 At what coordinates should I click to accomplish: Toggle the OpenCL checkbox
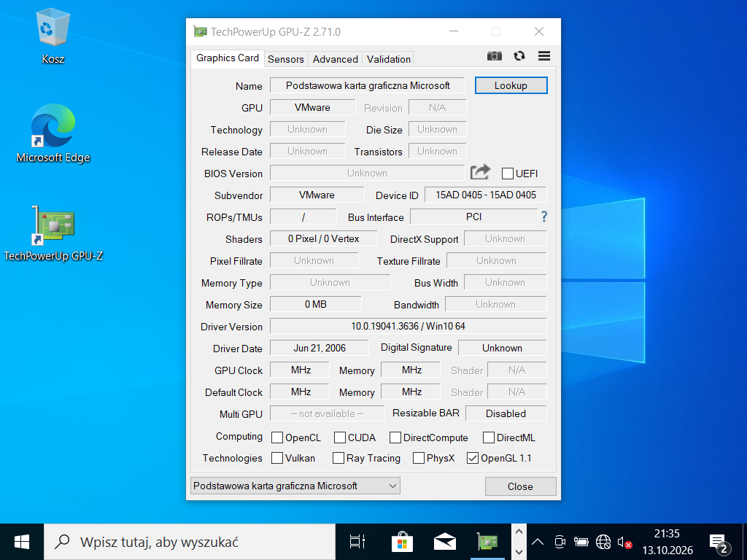tap(276, 437)
